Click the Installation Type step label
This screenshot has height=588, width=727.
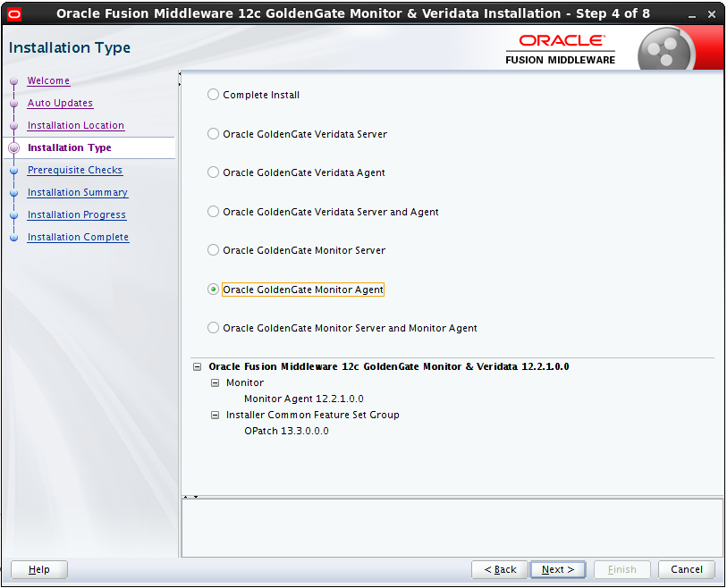point(70,147)
